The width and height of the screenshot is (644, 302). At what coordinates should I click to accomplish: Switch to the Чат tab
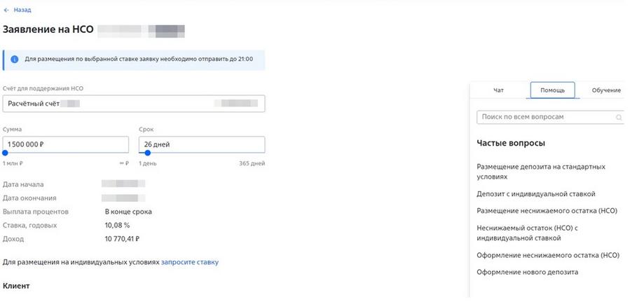(498, 90)
